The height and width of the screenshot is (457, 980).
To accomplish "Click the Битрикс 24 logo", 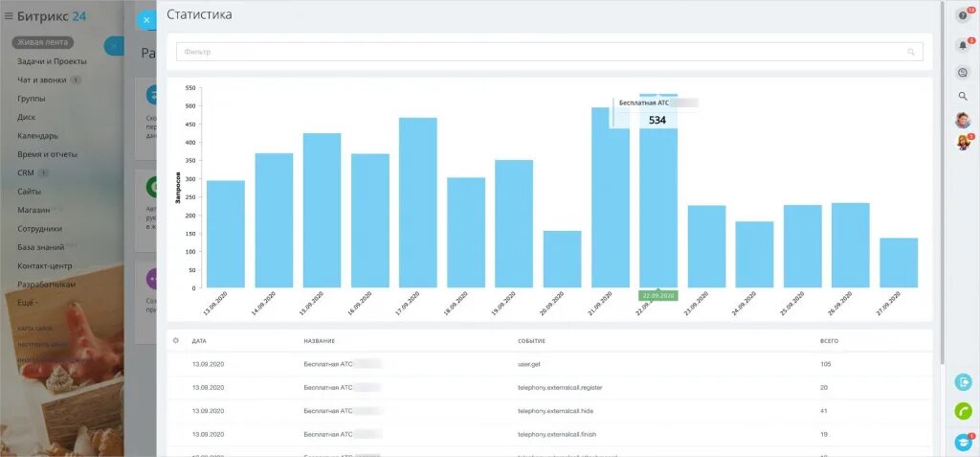I will 52,16.
